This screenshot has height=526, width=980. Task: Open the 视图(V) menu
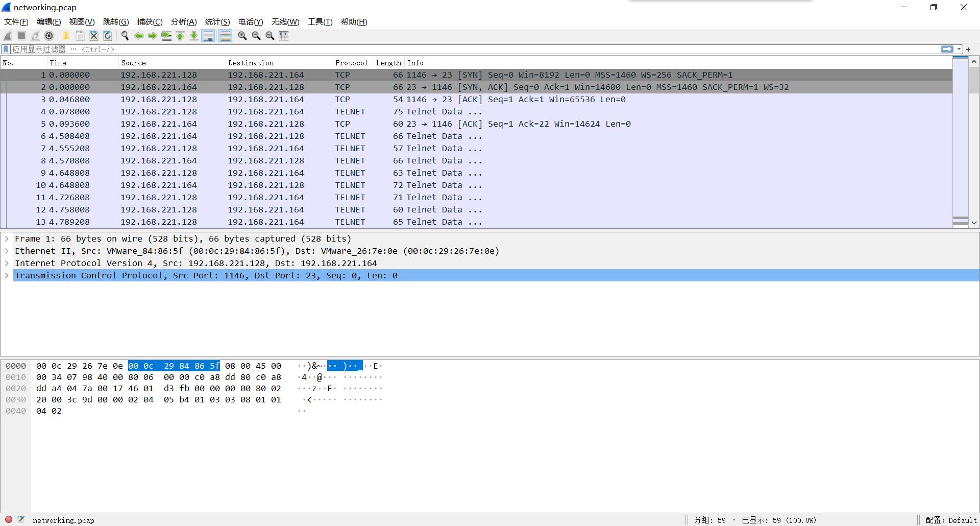coord(82,21)
